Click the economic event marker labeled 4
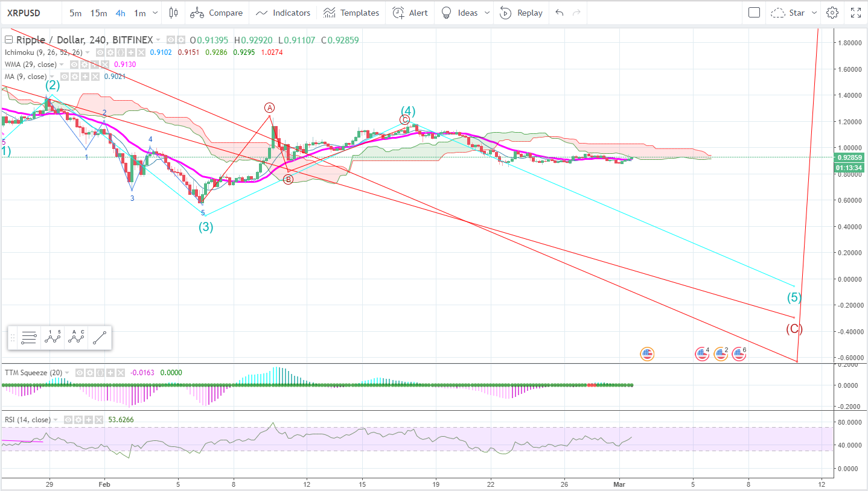Image resolution: width=868 pixels, height=491 pixels. (702, 354)
